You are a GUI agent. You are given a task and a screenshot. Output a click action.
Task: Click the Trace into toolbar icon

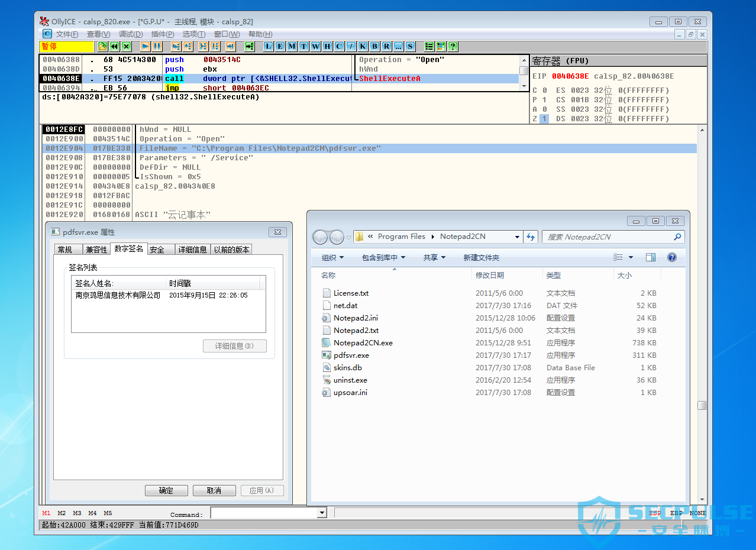pyautogui.click(x=203, y=46)
